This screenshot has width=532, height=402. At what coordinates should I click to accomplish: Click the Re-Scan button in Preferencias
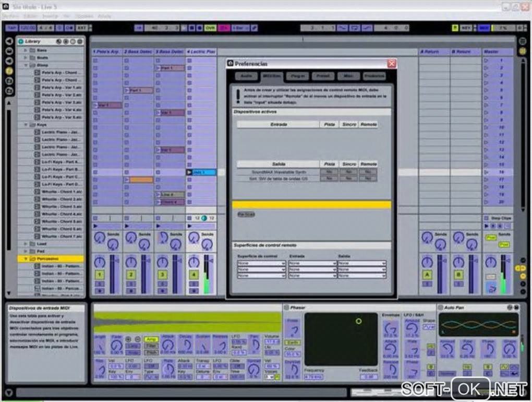tap(246, 214)
